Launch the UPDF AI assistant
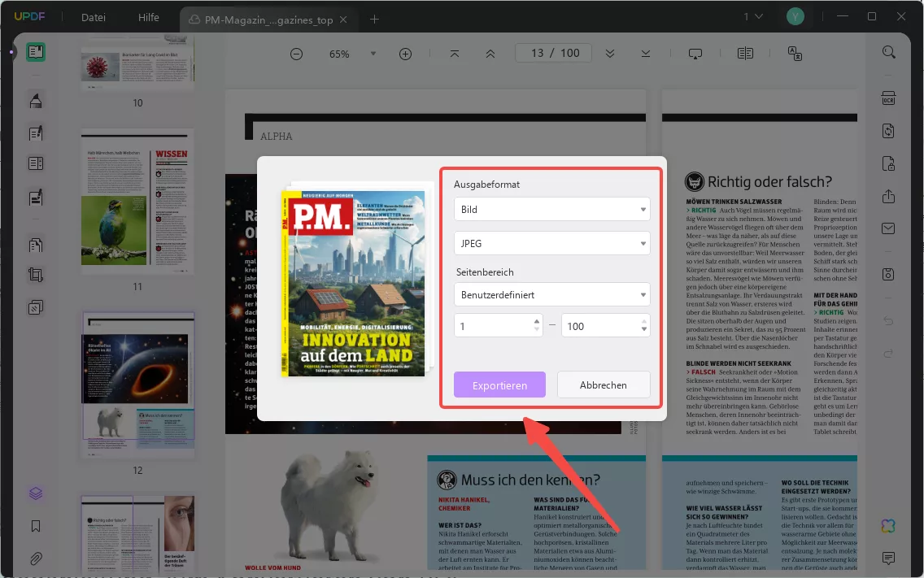 click(888, 527)
